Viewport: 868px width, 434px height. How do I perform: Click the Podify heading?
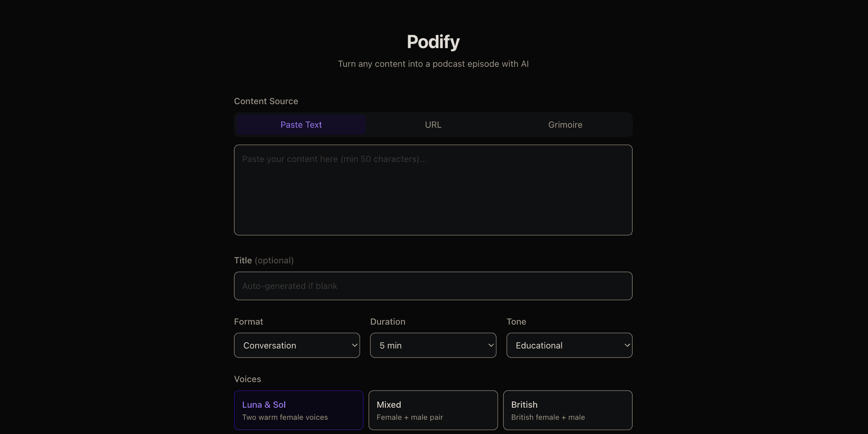coord(433,41)
